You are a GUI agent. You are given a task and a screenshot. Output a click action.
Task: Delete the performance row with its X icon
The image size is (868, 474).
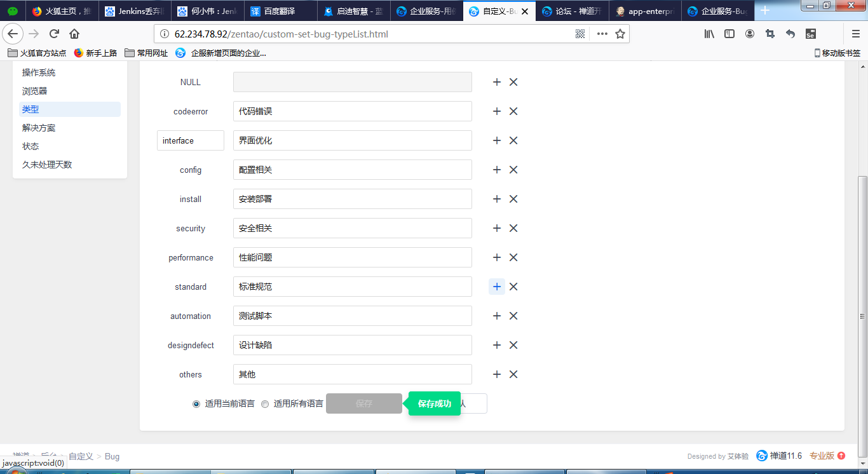pyautogui.click(x=513, y=257)
